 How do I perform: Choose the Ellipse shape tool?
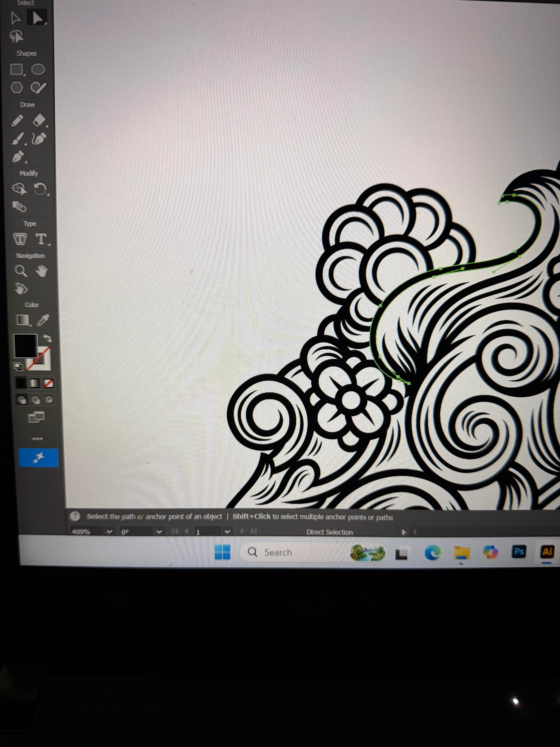coord(38,69)
